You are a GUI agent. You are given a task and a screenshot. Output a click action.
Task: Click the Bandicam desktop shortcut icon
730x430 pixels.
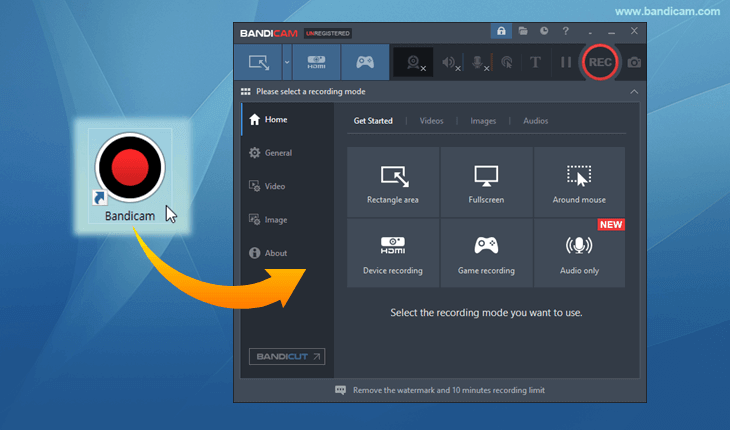click(x=130, y=176)
